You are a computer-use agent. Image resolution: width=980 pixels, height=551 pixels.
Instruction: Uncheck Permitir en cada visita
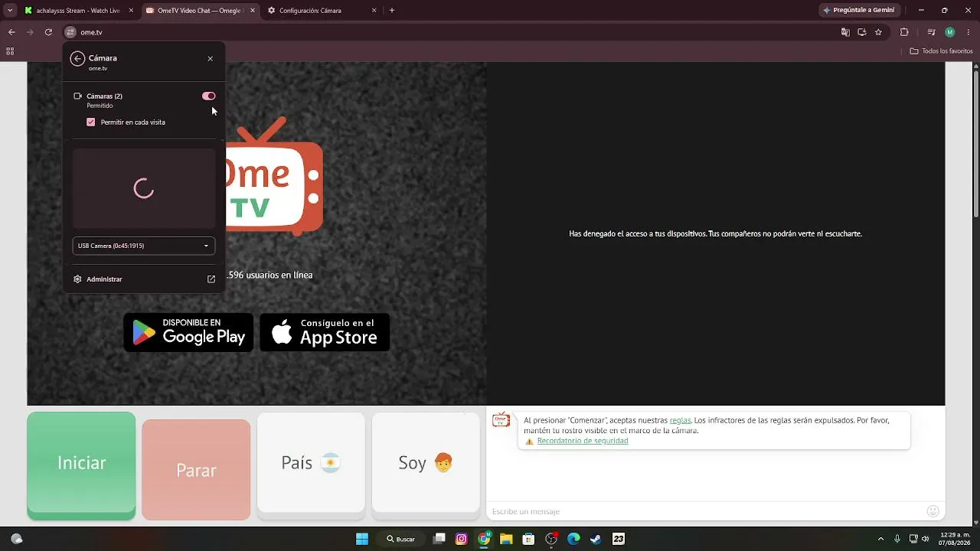[91, 122]
